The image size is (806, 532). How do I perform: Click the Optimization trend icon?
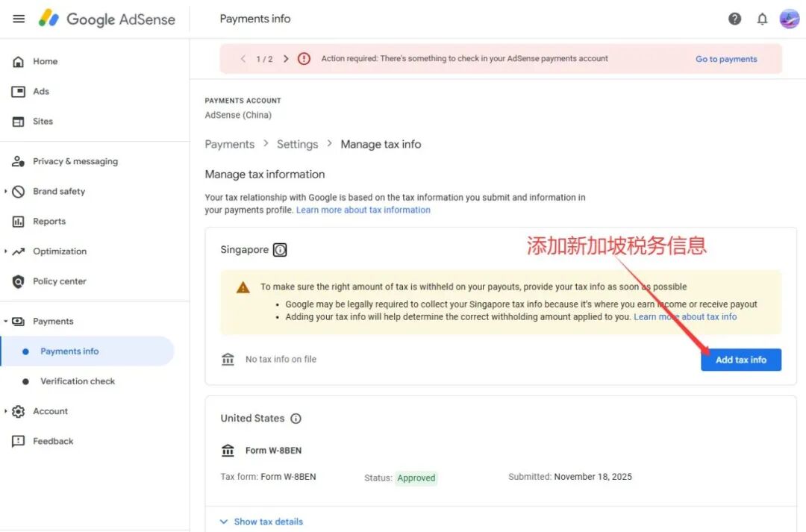point(18,251)
